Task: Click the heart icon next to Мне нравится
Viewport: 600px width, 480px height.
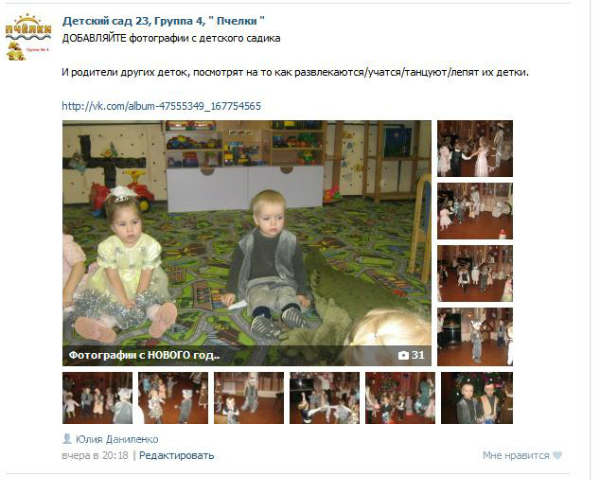Action: coord(558,456)
